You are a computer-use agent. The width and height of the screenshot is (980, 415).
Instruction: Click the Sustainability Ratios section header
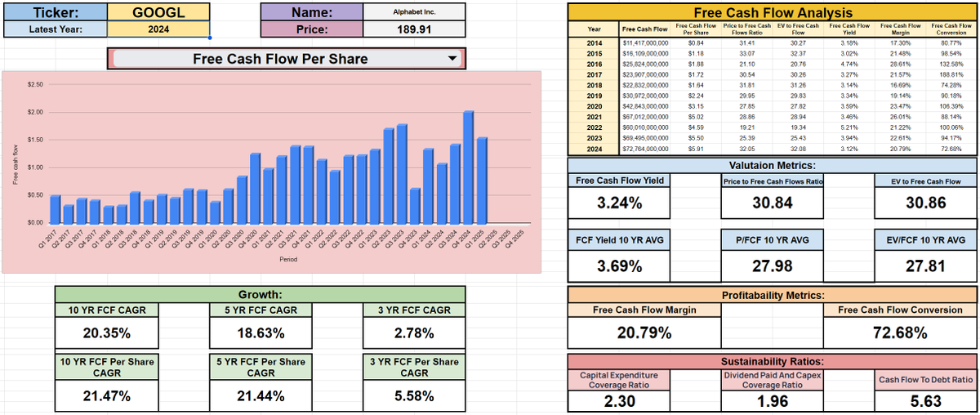773,361
